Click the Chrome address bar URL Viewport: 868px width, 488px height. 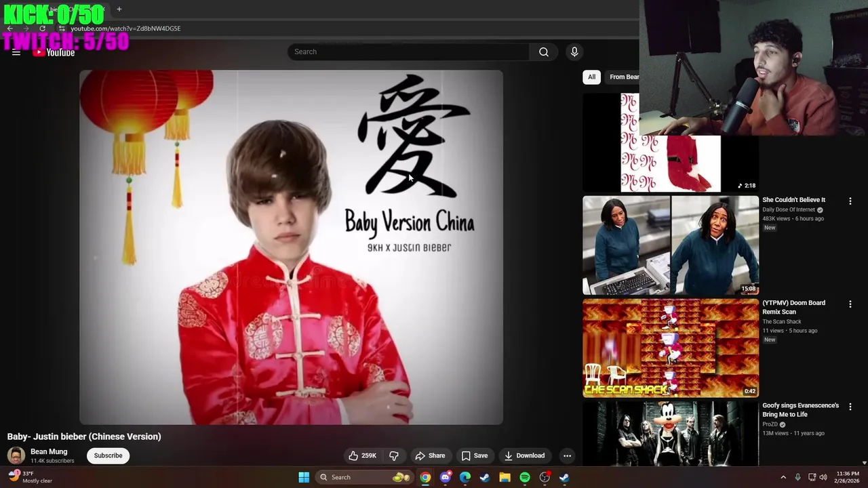(x=125, y=28)
